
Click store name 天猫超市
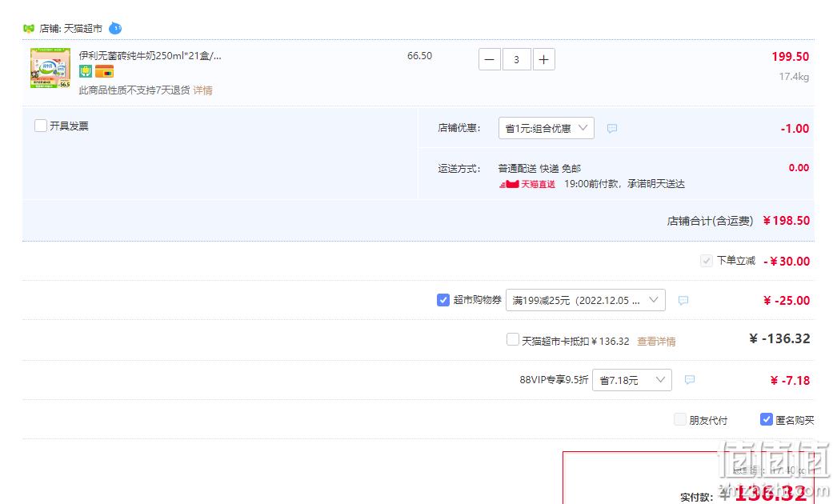point(82,28)
